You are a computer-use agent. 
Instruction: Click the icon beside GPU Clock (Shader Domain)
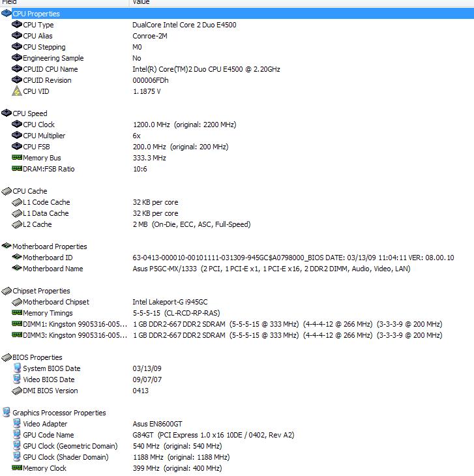click(18, 456)
